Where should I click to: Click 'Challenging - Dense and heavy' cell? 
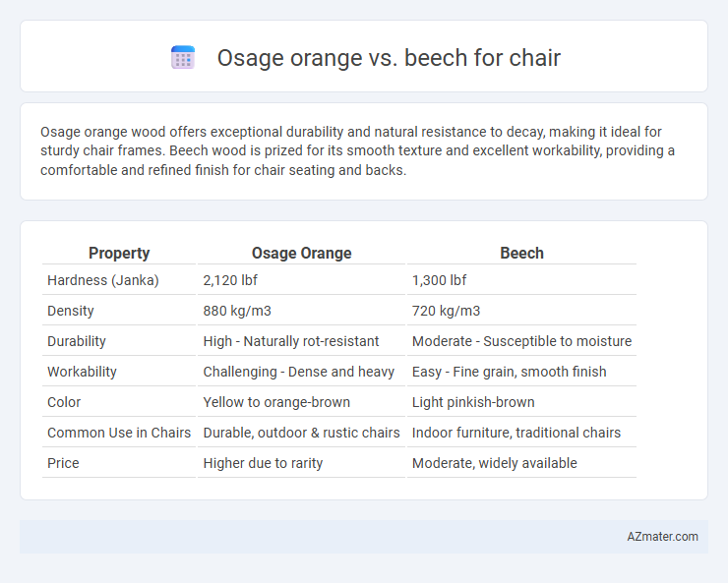click(301, 372)
